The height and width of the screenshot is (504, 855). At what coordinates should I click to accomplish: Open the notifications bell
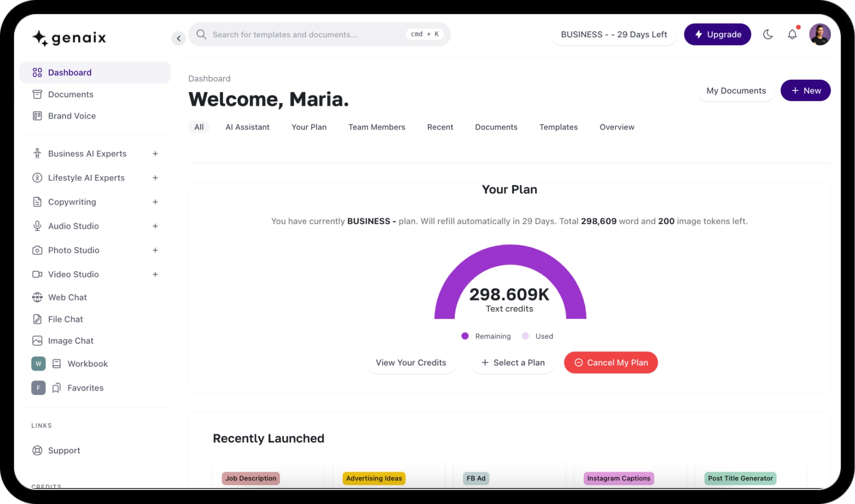coord(792,35)
